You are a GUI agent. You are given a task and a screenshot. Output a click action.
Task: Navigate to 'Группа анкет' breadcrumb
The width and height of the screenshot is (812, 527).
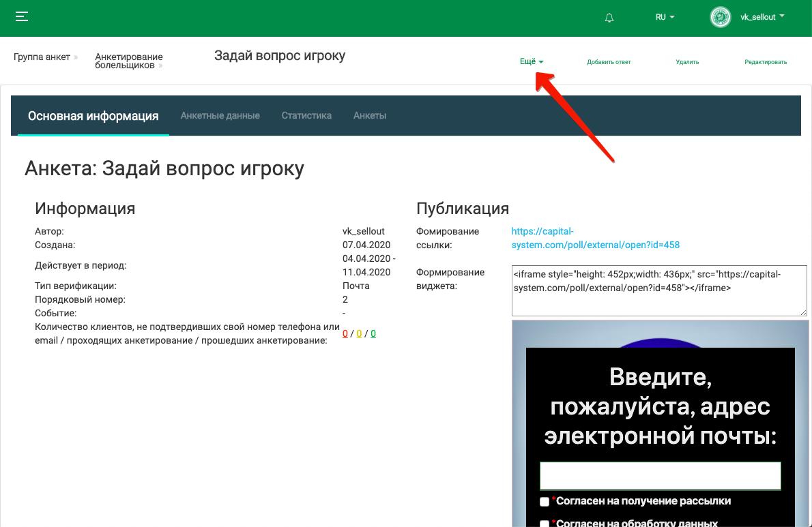42,57
